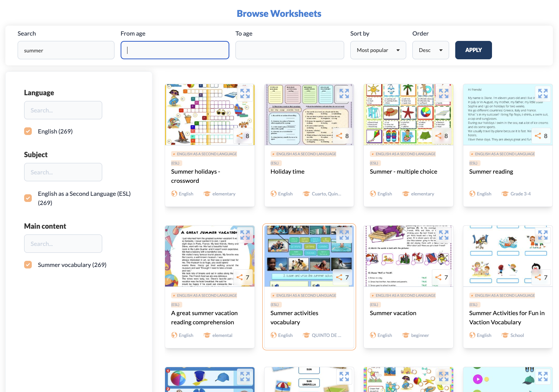Toggle the Summer vocabulary checkbox

tap(28, 265)
